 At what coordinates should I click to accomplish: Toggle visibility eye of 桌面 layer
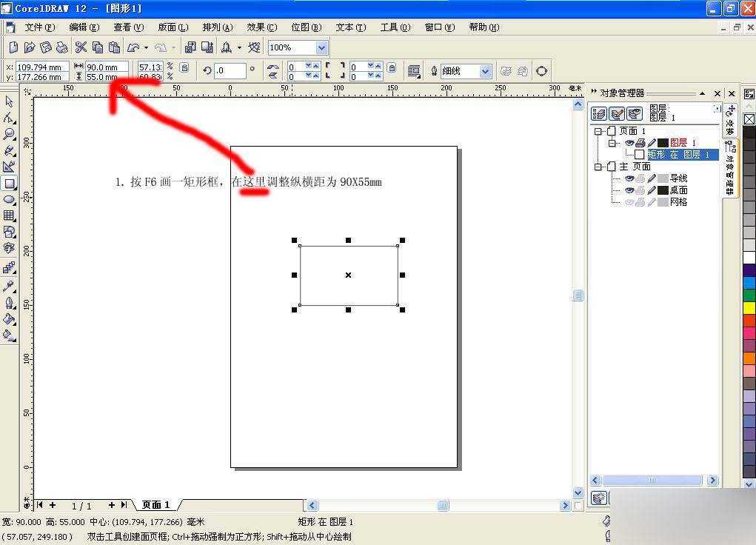629,190
